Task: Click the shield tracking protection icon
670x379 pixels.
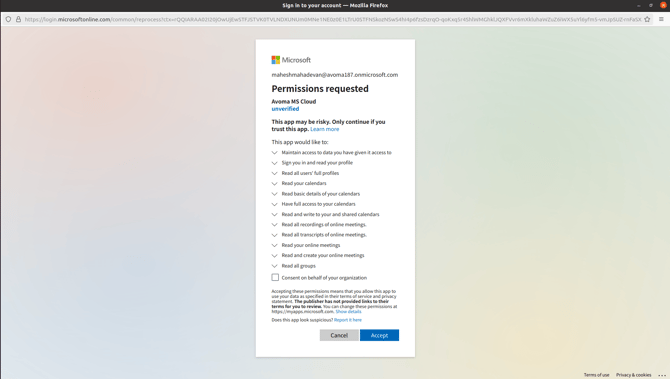Action: click(x=8, y=19)
